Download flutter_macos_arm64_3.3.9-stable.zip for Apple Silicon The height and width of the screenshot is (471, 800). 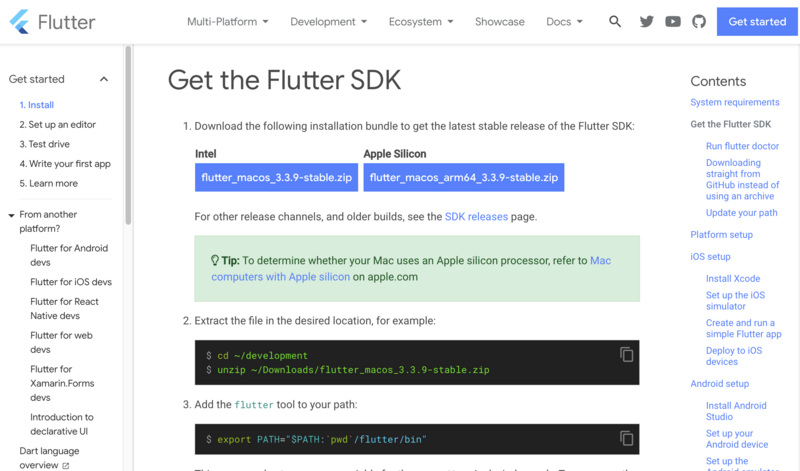464,177
